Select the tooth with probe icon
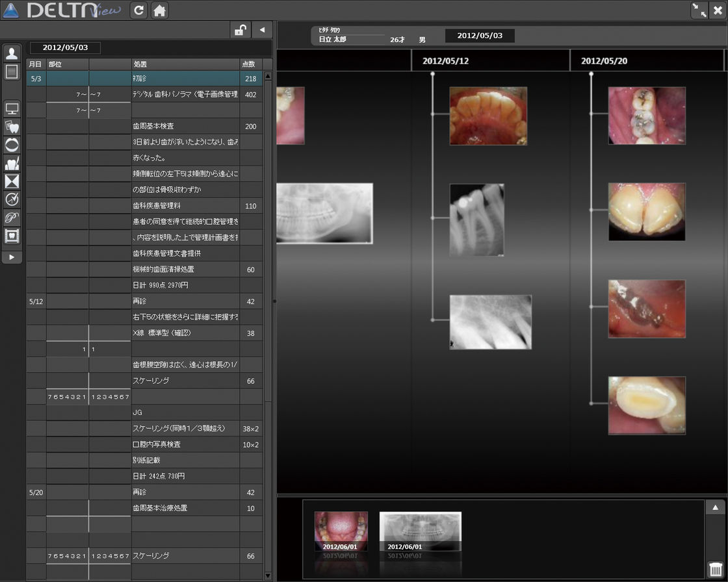 pos(12,163)
